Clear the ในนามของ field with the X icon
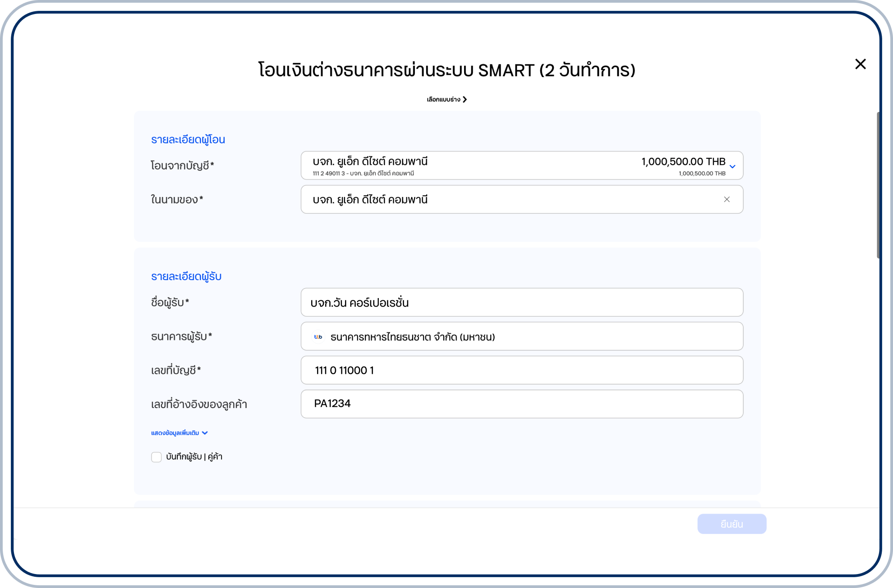The height and width of the screenshot is (588, 893). click(727, 199)
